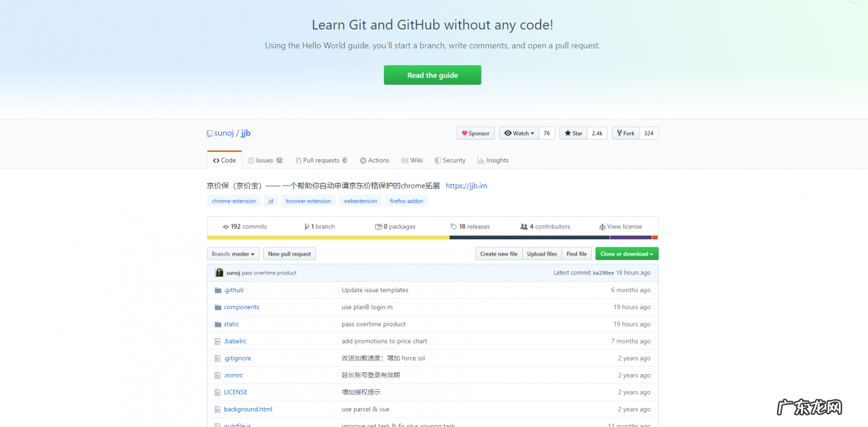868x427 pixels.
Task: Click the chrome-extension topic tag
Action: 234,201
